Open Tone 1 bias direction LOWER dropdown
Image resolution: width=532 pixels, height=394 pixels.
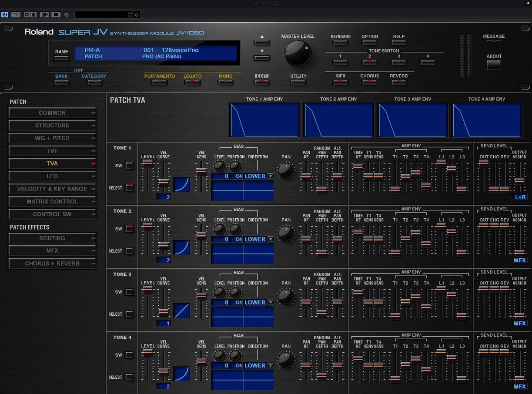[259, 176]
